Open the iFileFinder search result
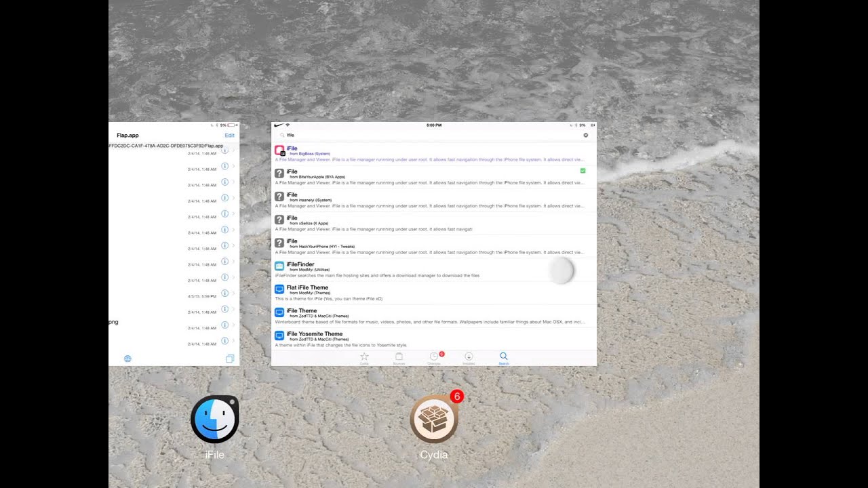 (x=434, y=269)
